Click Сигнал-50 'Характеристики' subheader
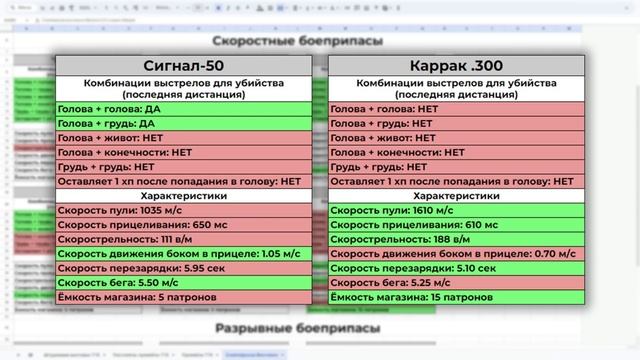This screenshot has width=640, height=360. click(x=184, y=196)
